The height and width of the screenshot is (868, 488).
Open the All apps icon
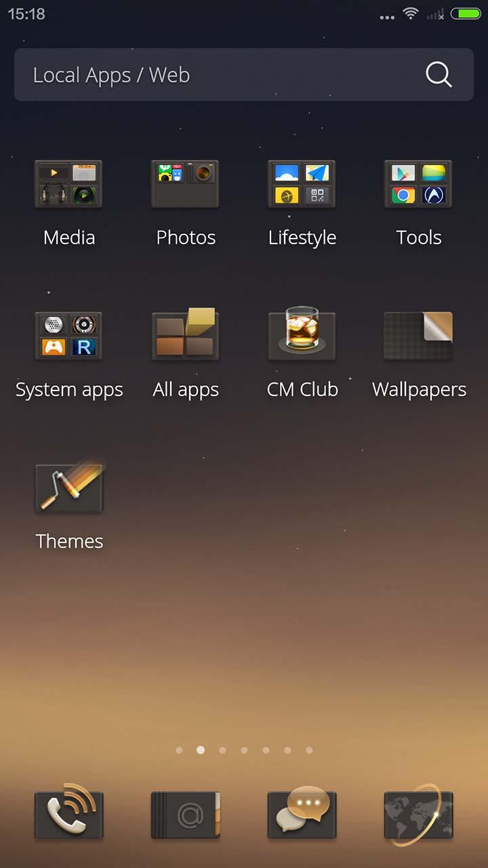(185, 335)
